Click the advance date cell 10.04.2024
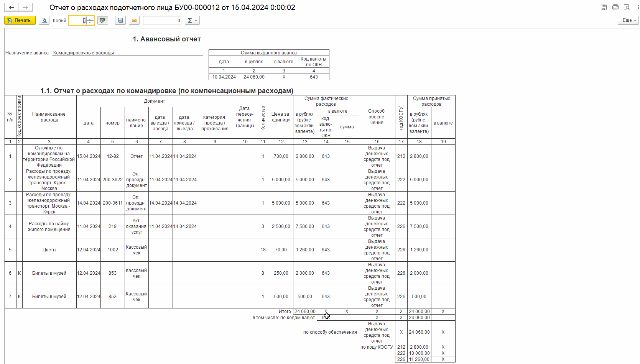The width and height of the screenshot is (640, 364). (x=224, y=77)
